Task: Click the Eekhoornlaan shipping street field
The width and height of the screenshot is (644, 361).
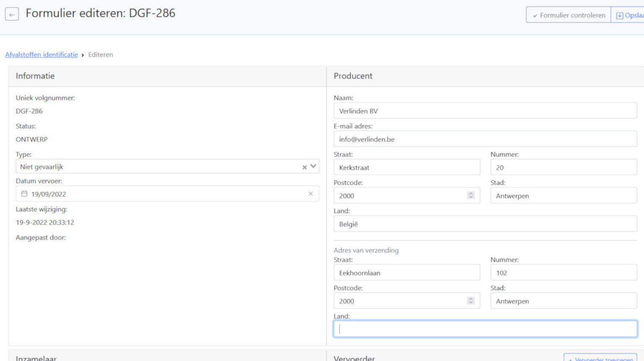Action: click(406, 273)
